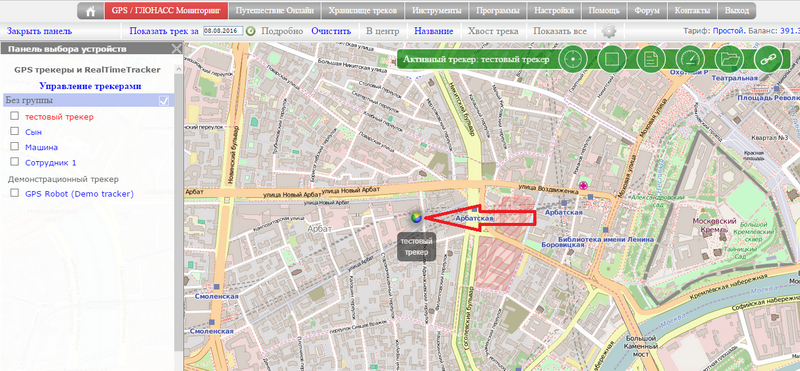Viewport: 800px width, 371px height.
Task: Click the globe tracker marker on map
Action: coord(417,218)
